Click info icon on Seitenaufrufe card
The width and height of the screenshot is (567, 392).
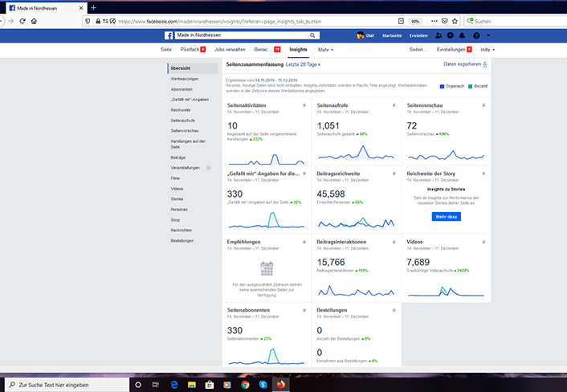(x=394, y=105)
